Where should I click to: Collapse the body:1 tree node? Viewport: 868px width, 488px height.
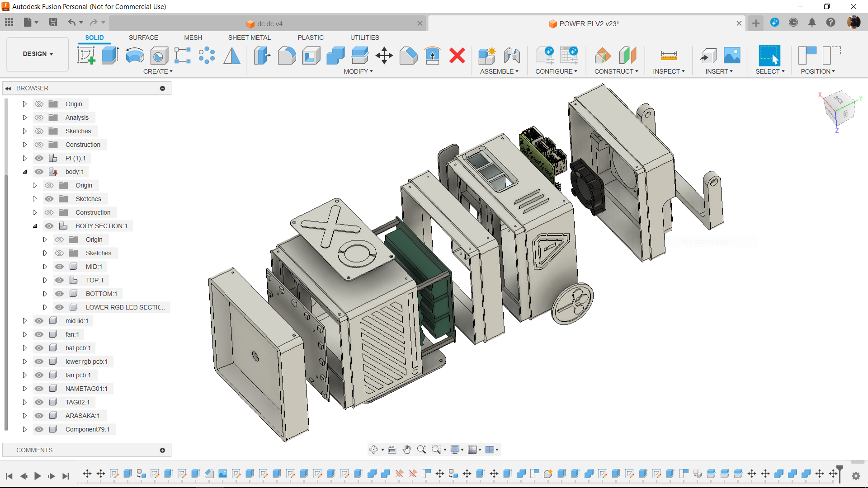coord(25,172)
